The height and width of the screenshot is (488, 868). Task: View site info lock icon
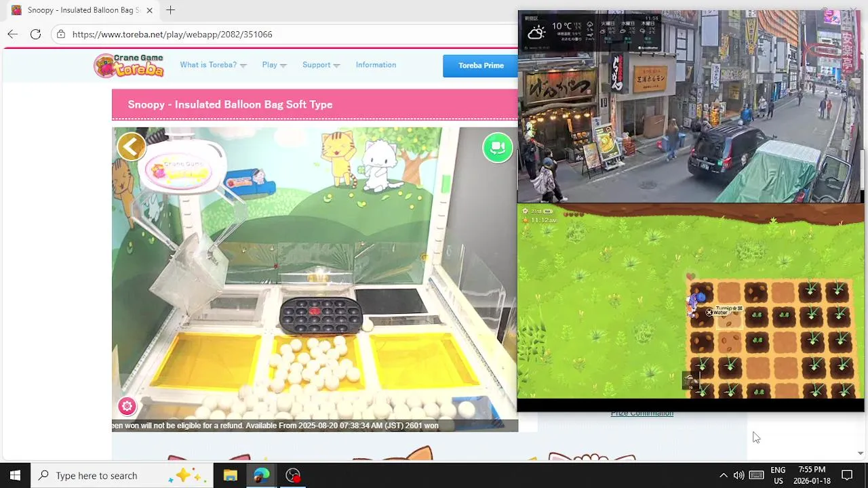coord(61,34)
